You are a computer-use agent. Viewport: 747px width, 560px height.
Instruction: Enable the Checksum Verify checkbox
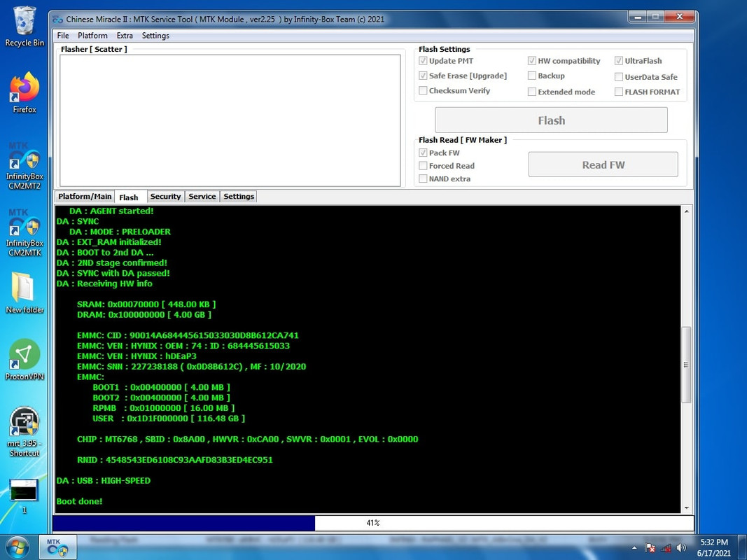coord(423,90)
